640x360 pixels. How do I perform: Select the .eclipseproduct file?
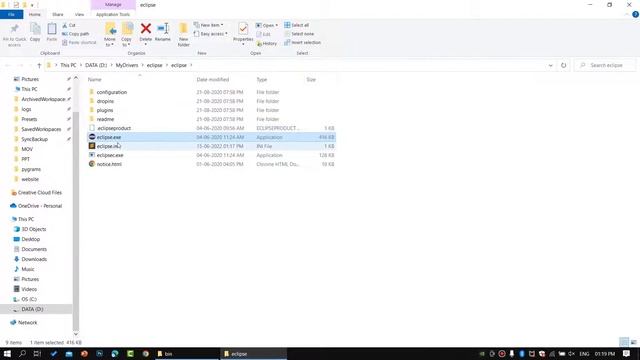[x=211, y=128]
